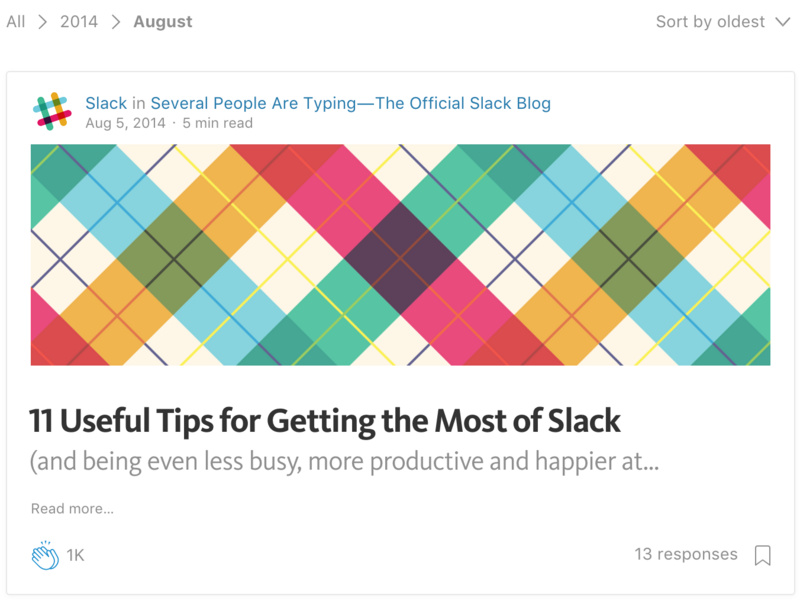Open the Slack author profile link
800x601 pixels.
106,103
